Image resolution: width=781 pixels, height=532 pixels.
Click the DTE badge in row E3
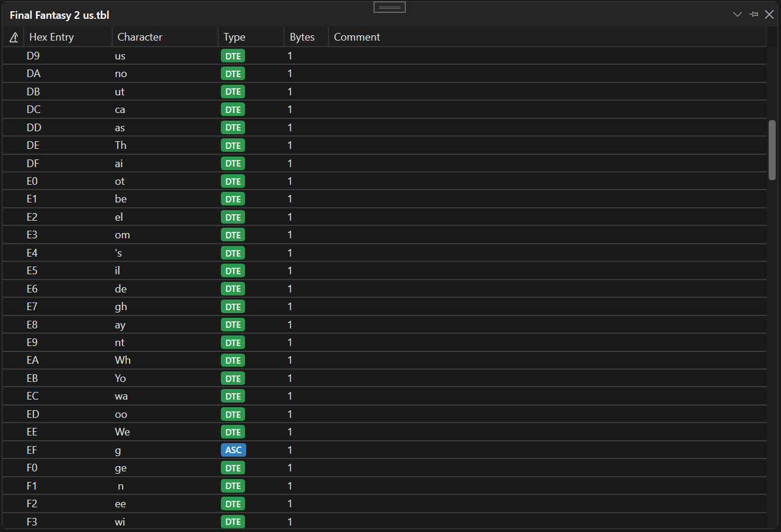tap(233, 235)
